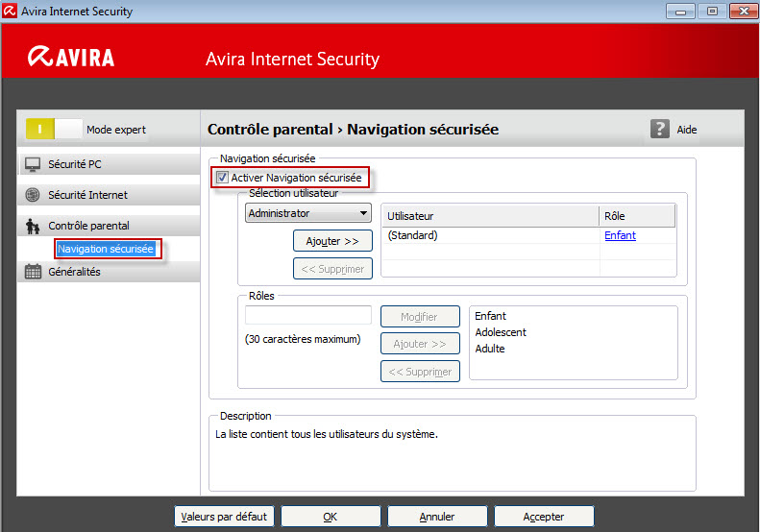
Task: Click the Utilisateur column header
Action: [491, 216]
